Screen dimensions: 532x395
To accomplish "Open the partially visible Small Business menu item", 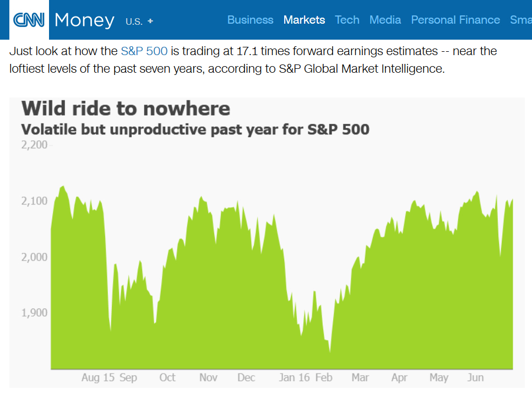I will pos(521,20).
